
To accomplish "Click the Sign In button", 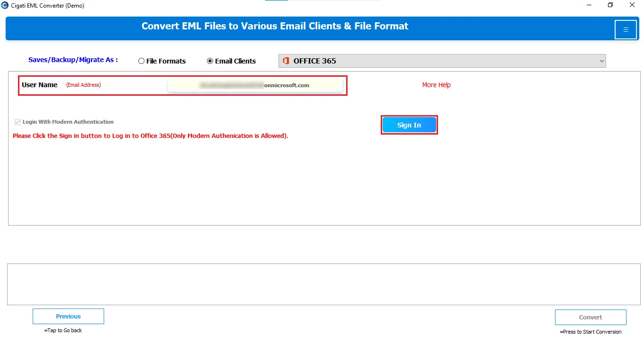I will 409,125.
